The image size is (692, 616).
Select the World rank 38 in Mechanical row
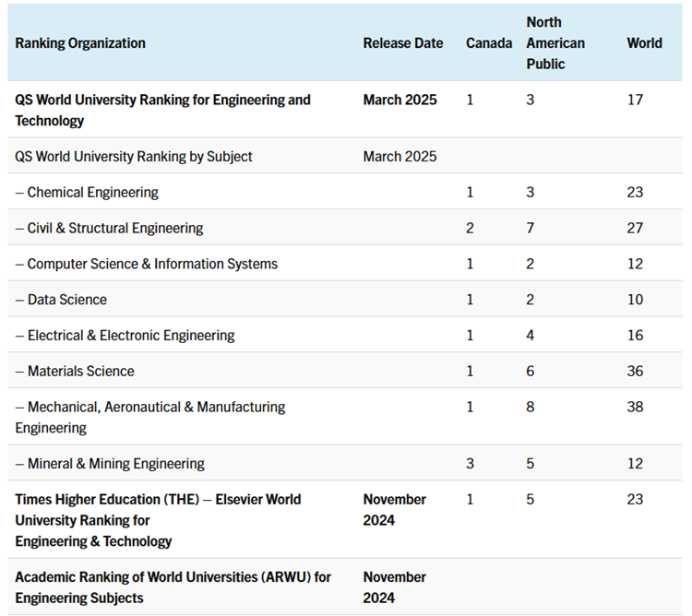635,407
